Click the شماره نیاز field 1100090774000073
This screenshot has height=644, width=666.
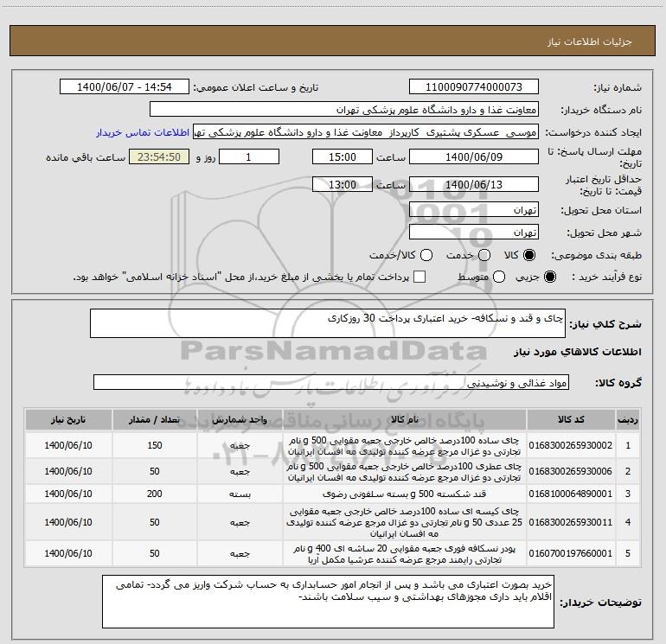point(474,87)
